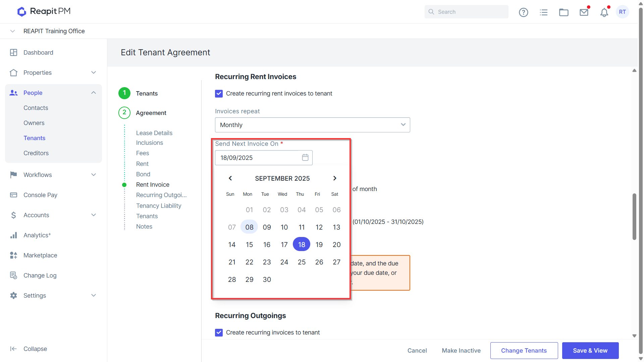Viewport: 644px width, 362px height.
Task: Open the help question mark icon
Action: click(x=523, y=12)
